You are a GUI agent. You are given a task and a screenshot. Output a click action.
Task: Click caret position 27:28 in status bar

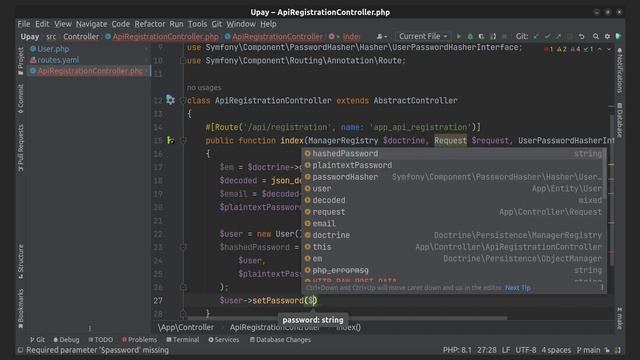[x=487, y=350]
